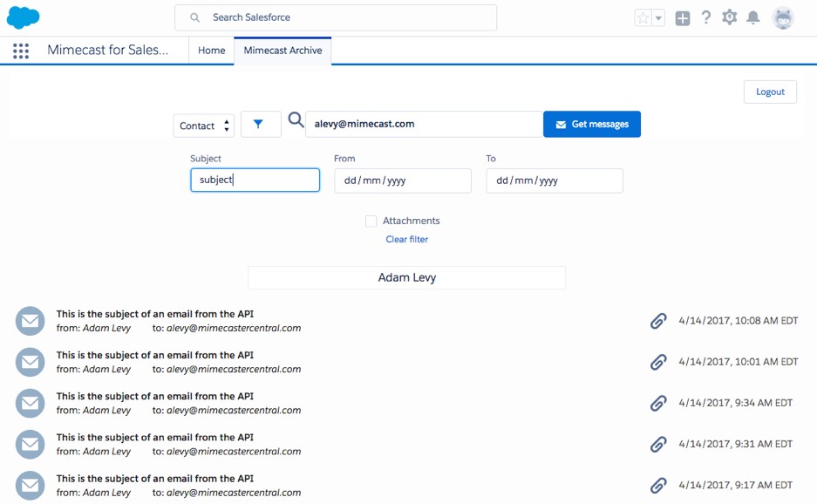
Task: Click the Salesforce cloud logo
Action: tap(23, 17)
